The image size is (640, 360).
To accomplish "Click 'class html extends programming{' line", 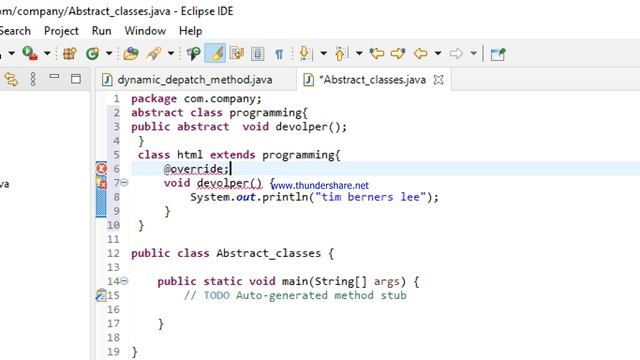I will (239, 155).
